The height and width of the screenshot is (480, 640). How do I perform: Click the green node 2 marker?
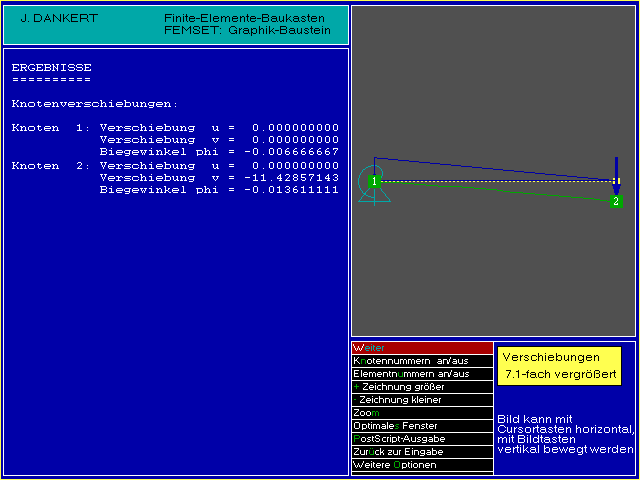(616, 201)
